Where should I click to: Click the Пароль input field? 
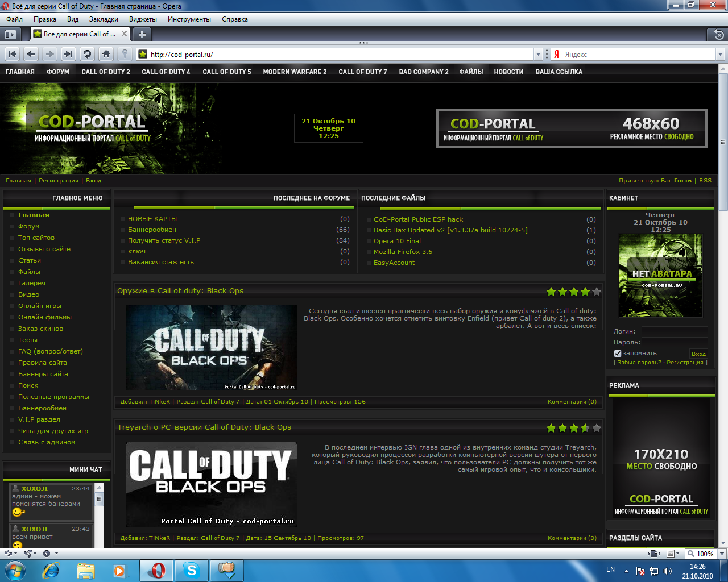point(675,342)
